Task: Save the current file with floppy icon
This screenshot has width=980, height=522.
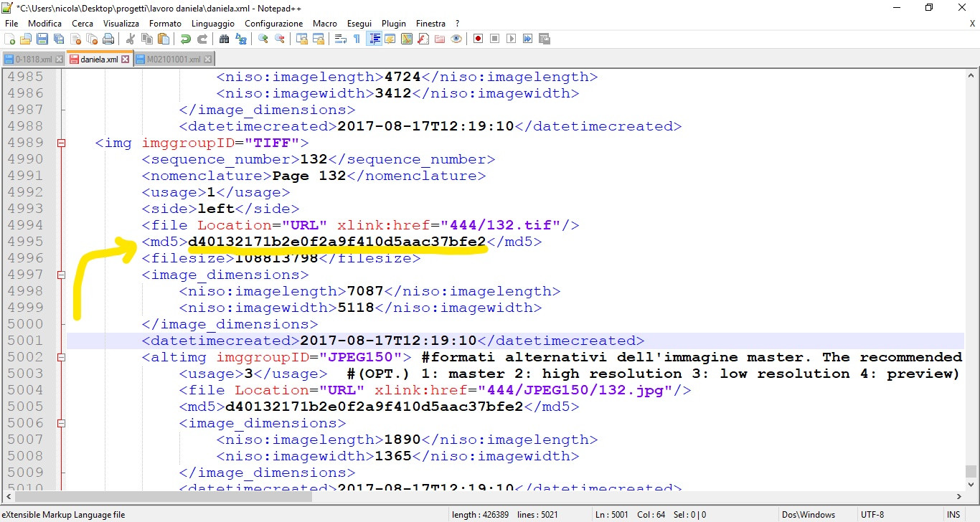Action: [x=42, y=39]
